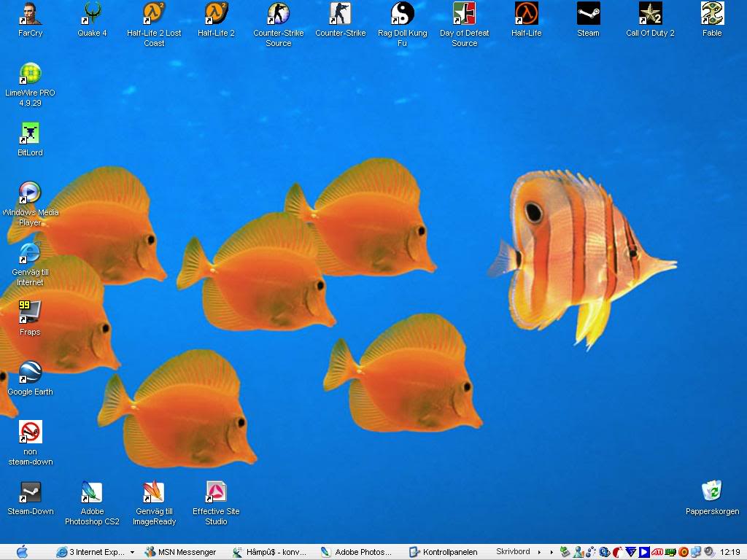Open BitLord from the desktop
747x560 pixels.
pos(29,133)
